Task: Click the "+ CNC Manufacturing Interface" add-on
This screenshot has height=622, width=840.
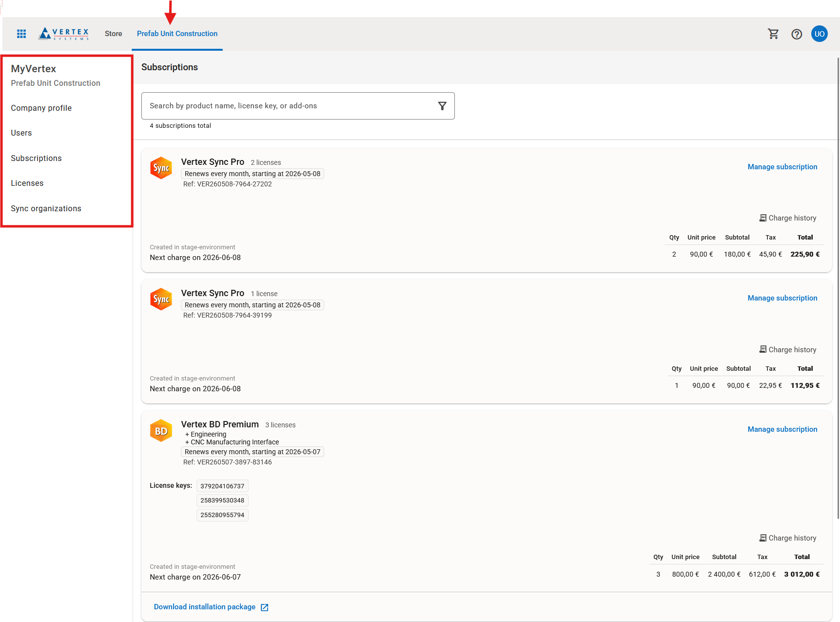Action: [x=232, y=442]
